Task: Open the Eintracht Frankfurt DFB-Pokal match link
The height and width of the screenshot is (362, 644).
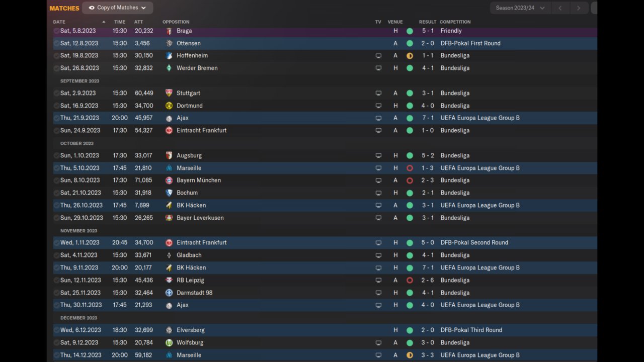Action: tap(201, 242)
